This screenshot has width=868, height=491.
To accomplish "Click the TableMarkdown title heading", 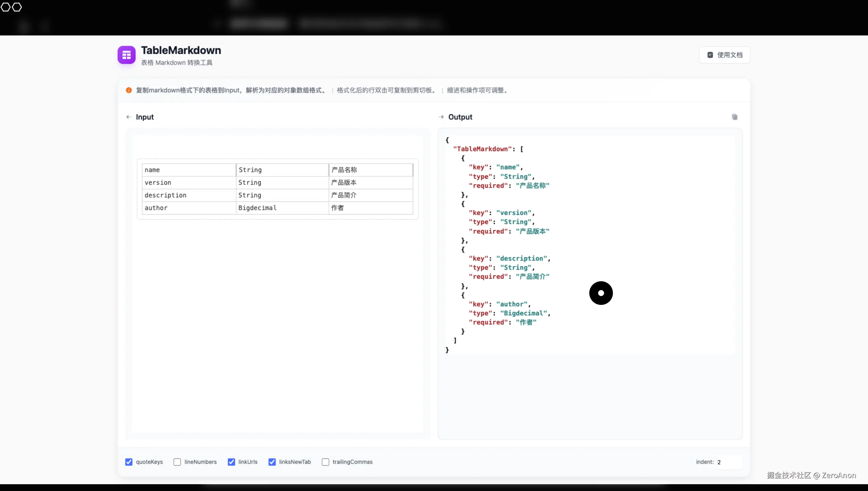I will [181, 50].
